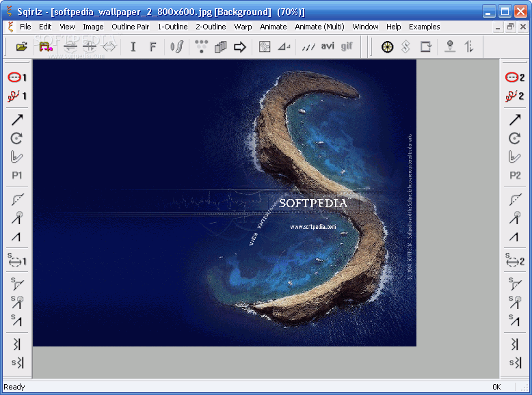Click the 'OK' status bar text
The height and width of the screenshot is (395, 532).
tap(496, 387)
